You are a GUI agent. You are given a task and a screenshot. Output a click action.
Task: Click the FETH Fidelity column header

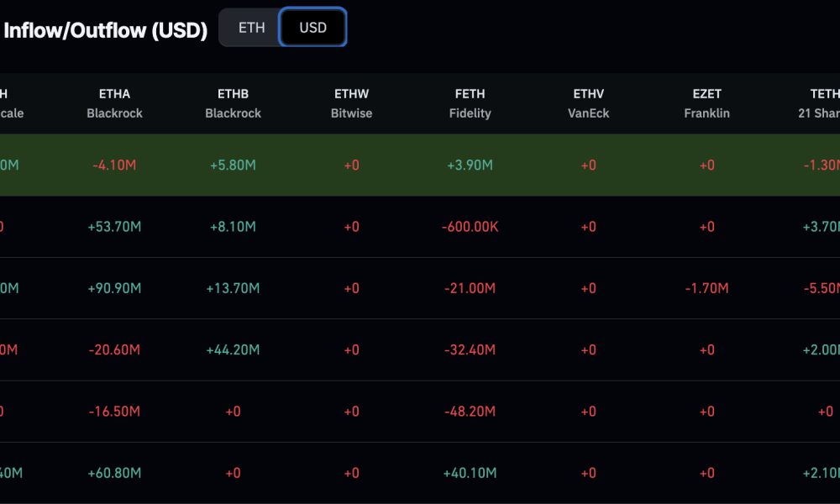tap(470, 102)
